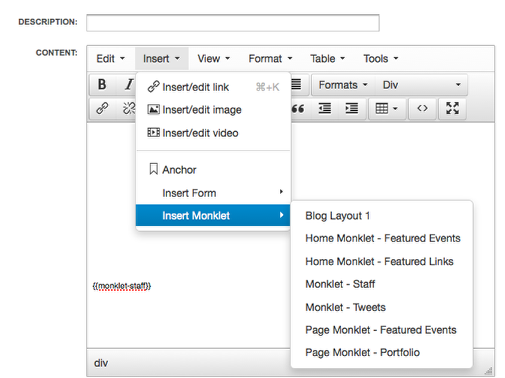505x378 pixels.
Task: Toggle fullscreen editor mode
Action: [452, 108]
